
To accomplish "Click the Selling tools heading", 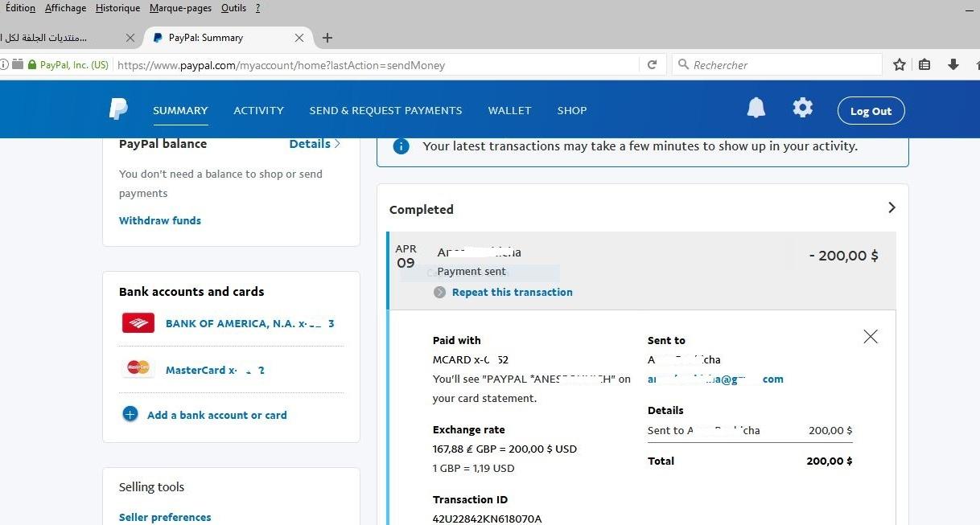I will coord(151,486).
